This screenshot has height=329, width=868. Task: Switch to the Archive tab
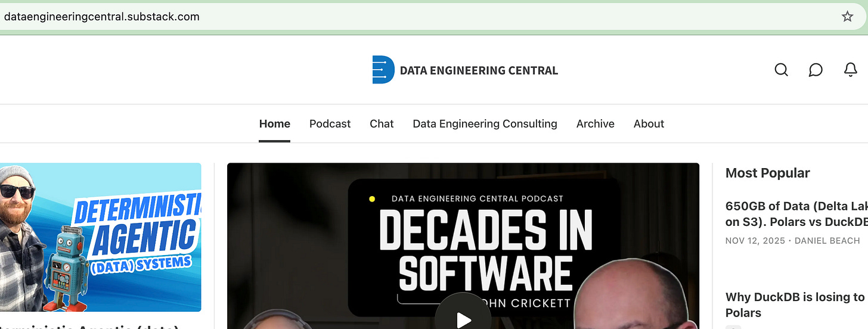coord(595,124)
